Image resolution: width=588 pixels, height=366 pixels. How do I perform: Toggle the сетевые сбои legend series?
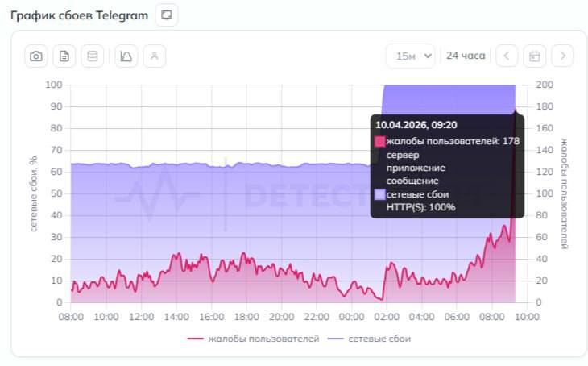click(369, 339)
